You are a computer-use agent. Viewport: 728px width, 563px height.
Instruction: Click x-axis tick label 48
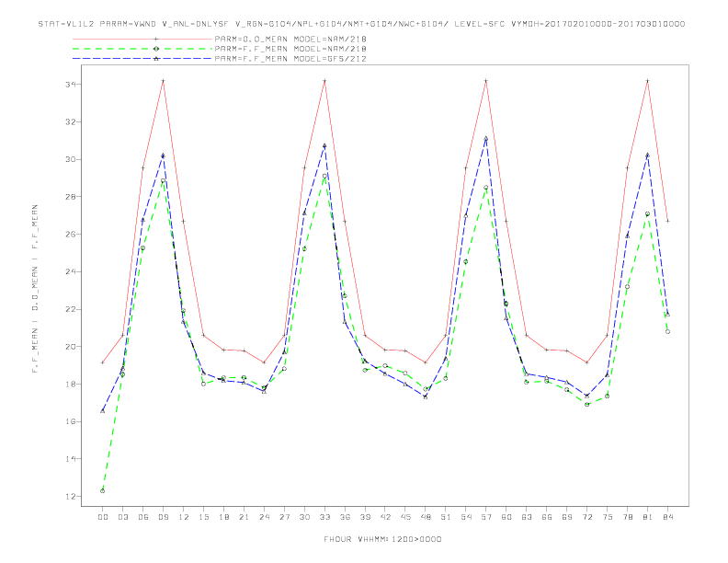pyautogui.click(x=426, y=517)
